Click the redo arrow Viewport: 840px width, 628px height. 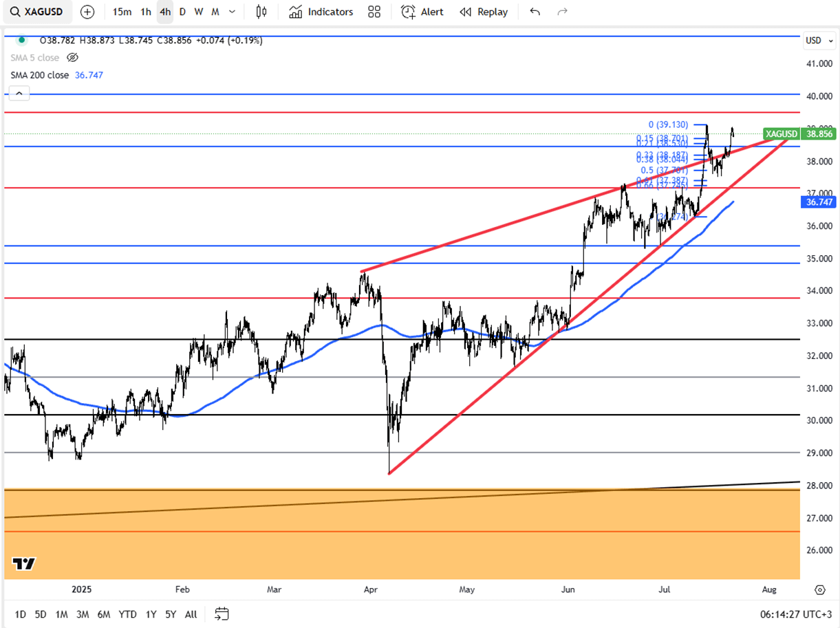tap(562, 12)
